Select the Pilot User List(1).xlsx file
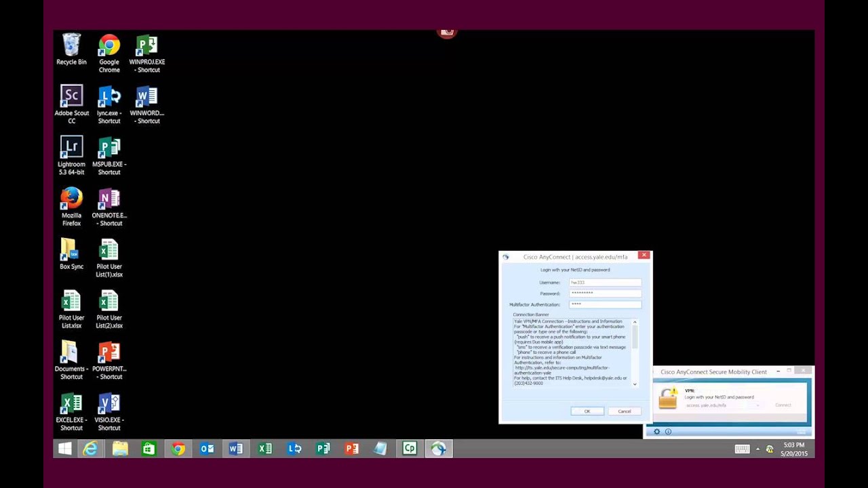 point(109,258)
